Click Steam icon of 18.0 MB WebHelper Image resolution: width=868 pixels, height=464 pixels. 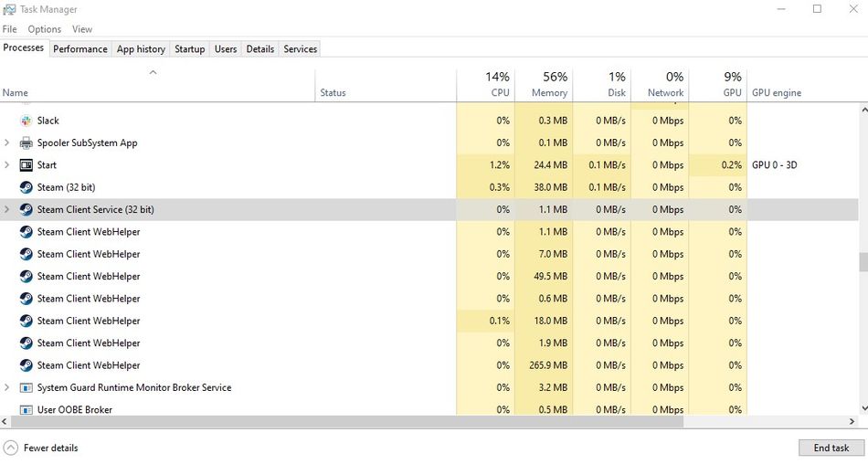tap(26, 321)
